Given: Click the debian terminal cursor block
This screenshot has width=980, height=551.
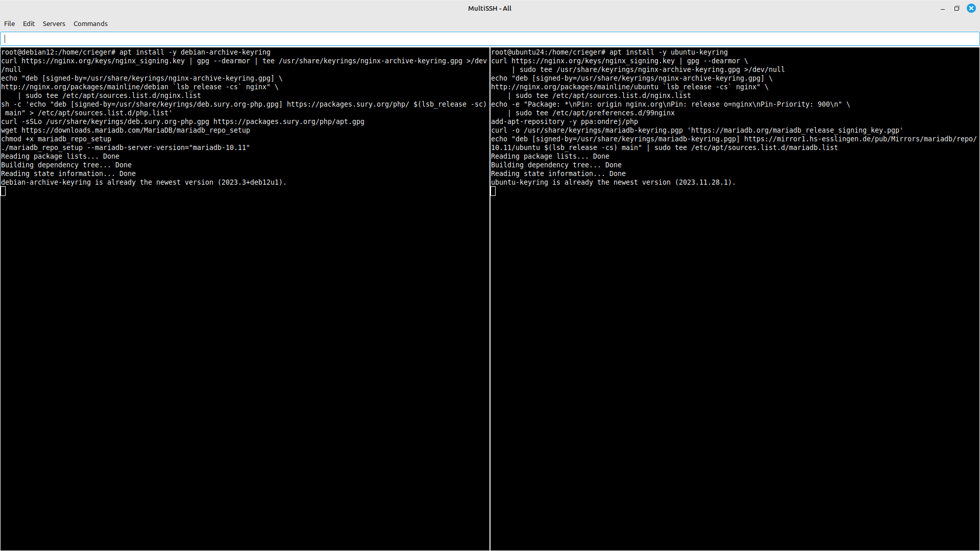Looking at the screenshot, I should click(4, 191).
